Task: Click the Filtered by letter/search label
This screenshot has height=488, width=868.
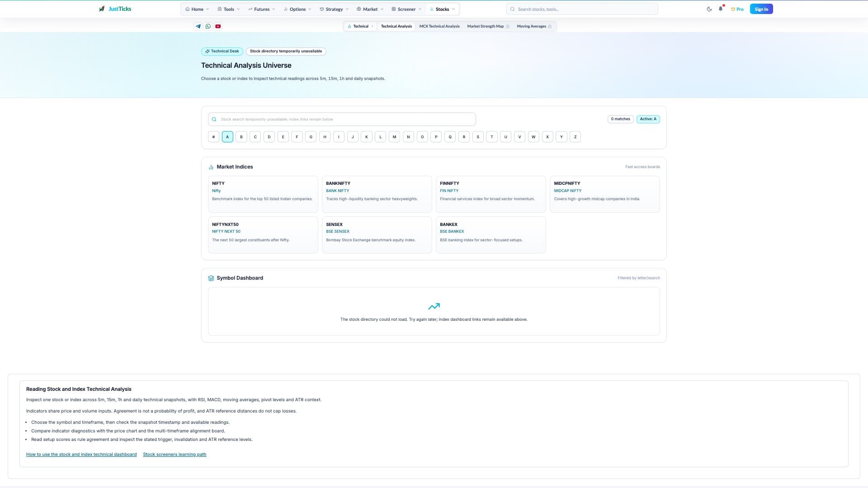Action: (x=639, y=278)
